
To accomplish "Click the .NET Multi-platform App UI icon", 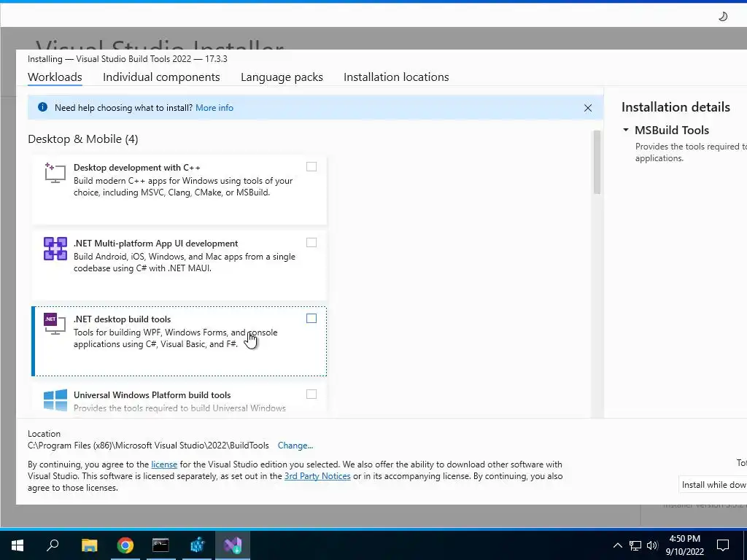I will [x=55, y=249].
